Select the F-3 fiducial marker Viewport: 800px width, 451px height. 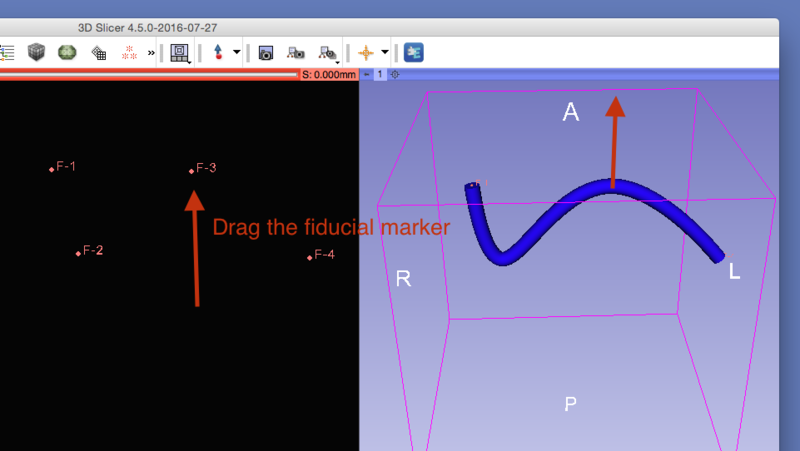click(191, 171)
